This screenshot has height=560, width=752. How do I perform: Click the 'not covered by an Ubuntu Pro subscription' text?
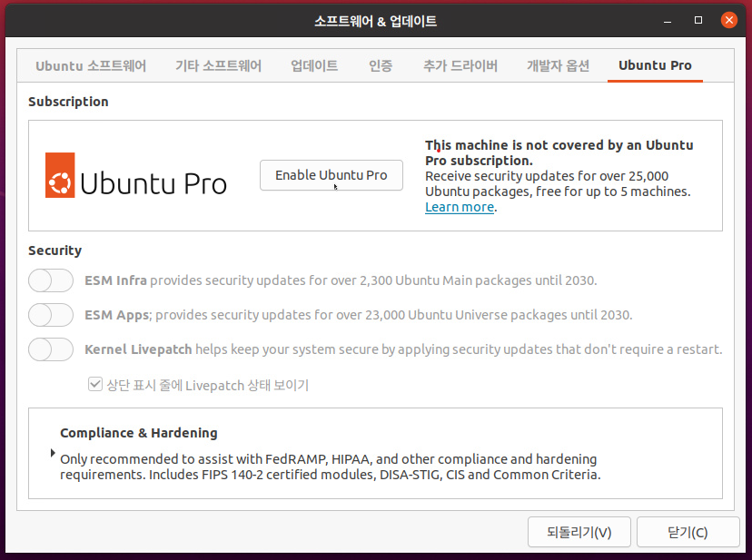pos(559,152)
